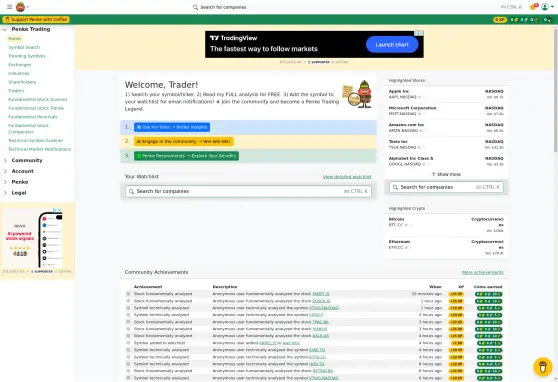Open View detailed watchlist link
This screenshot has width=558, height=382.
[x=347, y=177]
